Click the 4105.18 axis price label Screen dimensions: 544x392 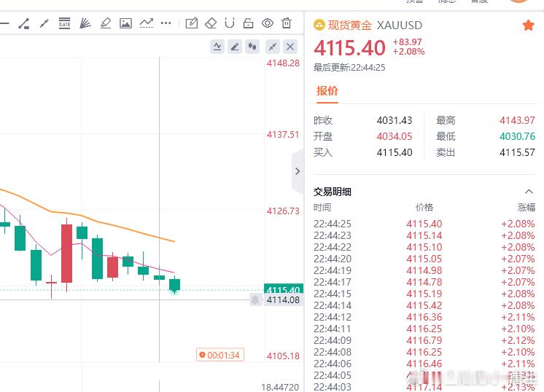tap(283, 356)
